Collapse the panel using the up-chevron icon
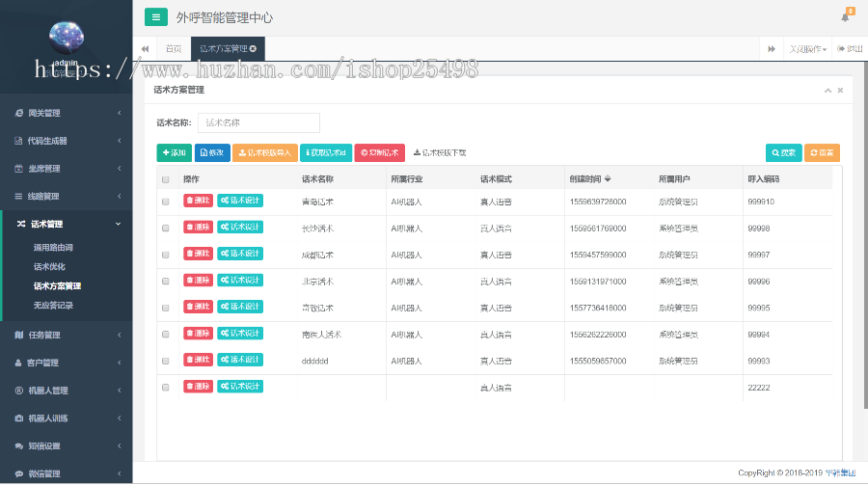868x485 pixels. 827,90
